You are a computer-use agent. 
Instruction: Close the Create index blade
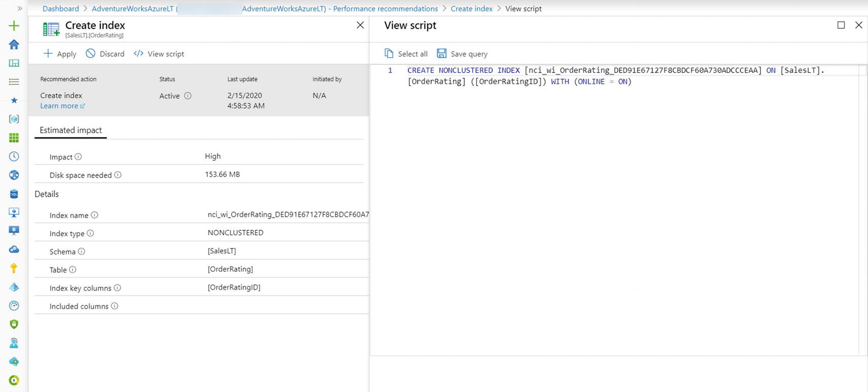tap(360, 25)
